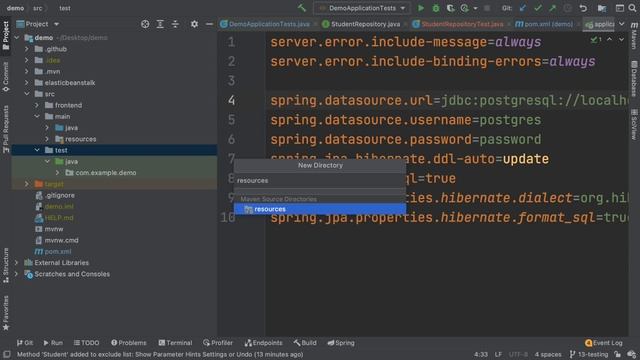Open the Endpoints tool window
Viewport: 640px width, 360px height.
click(x=263, y=343)
